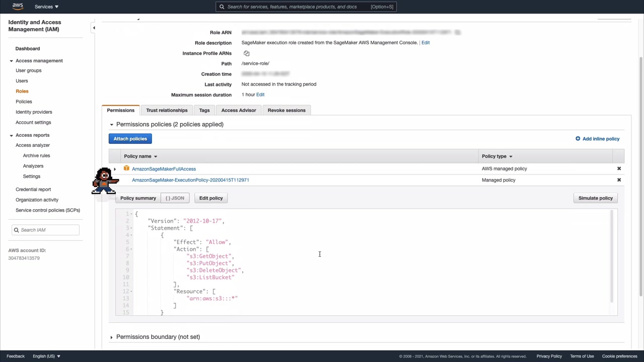Click the AWS logo home icon
This screenshot has height=362, width=644.
pyautogui.click(x=18, y=7)
